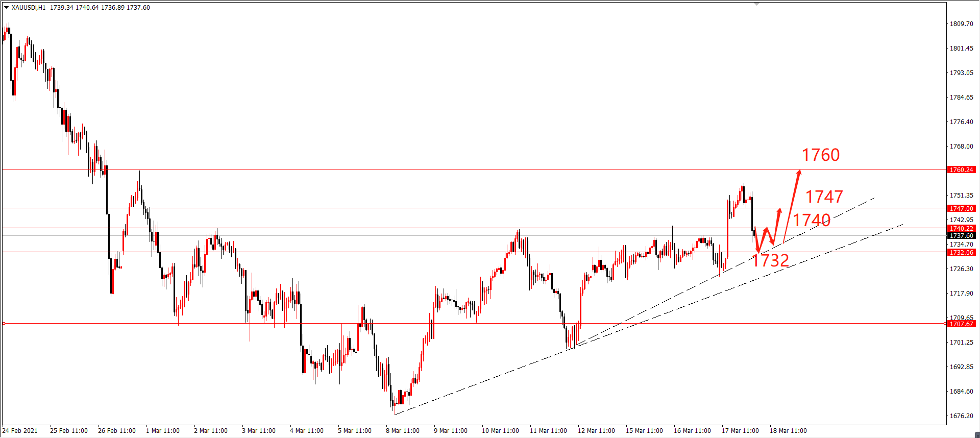
Task: Click the black 1737.60 current price tag
Action: point(962,235)
